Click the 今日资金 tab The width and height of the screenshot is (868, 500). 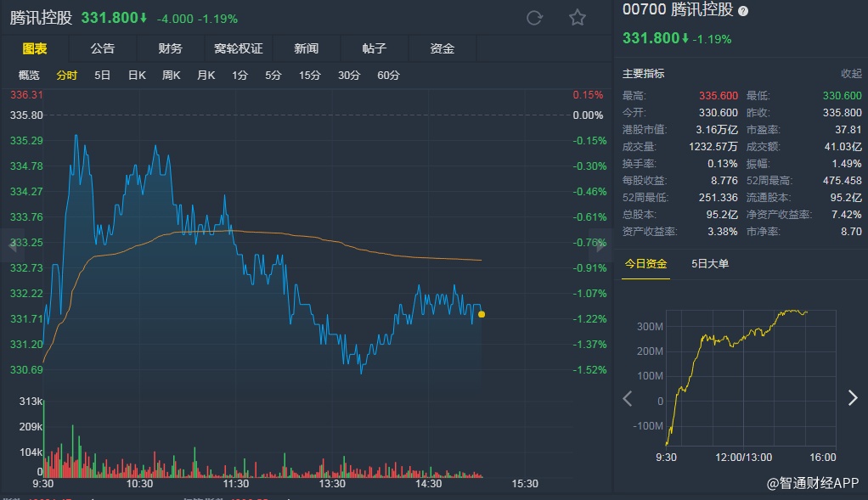[x=645, y=263]
